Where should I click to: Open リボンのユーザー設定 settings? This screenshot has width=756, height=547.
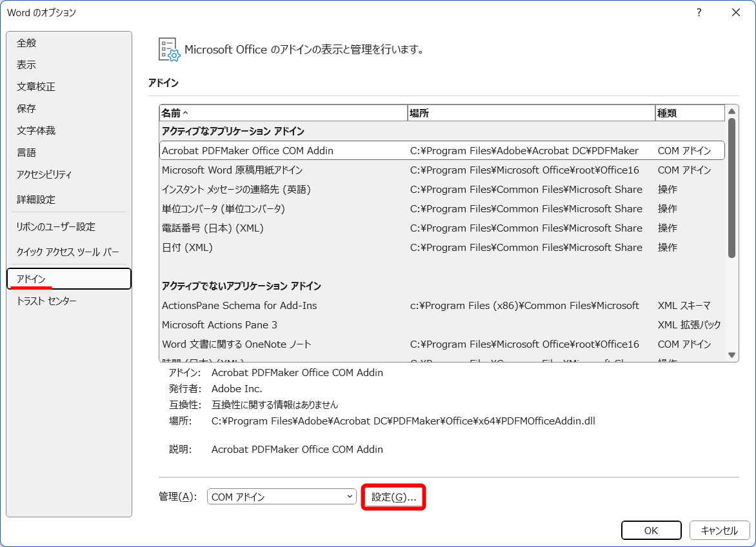pos(55,227)
